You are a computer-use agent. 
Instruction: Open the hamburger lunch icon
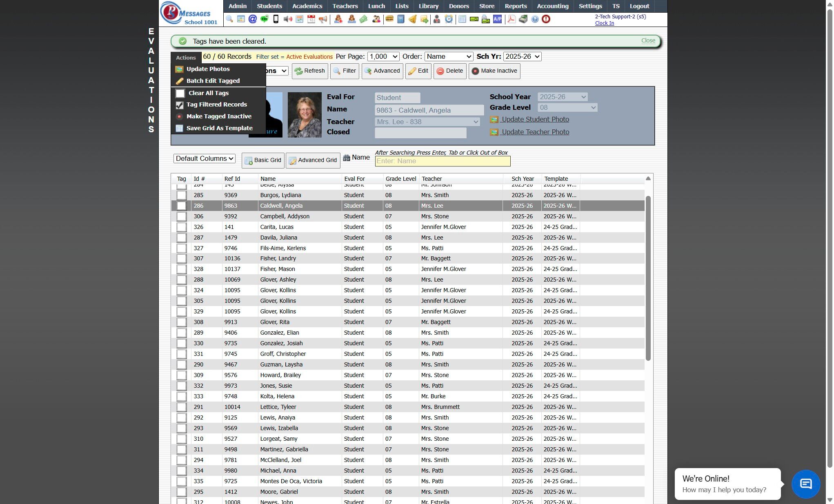(389, 19)
